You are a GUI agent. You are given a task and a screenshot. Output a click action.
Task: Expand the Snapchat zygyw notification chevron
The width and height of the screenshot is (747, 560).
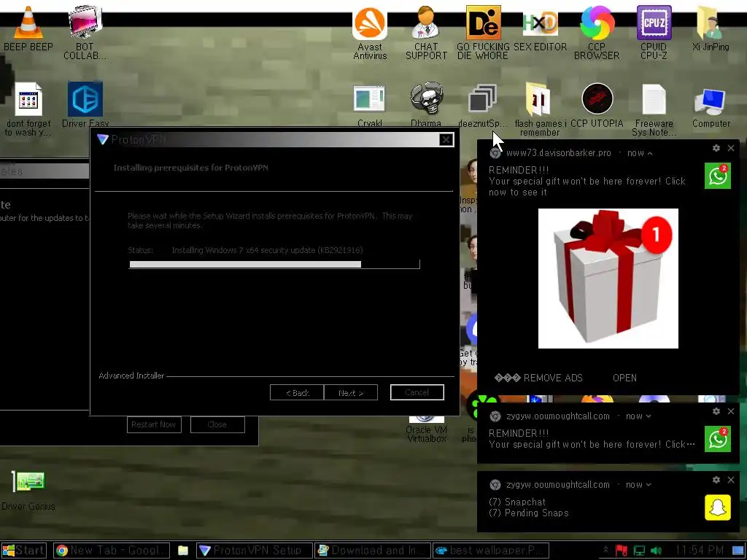[x=649, y=485]
